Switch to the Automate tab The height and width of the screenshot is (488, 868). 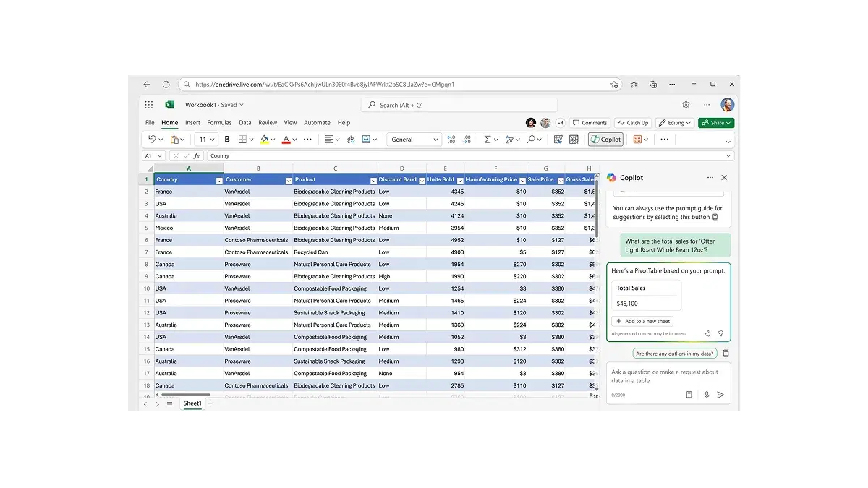tap(317, 123)
